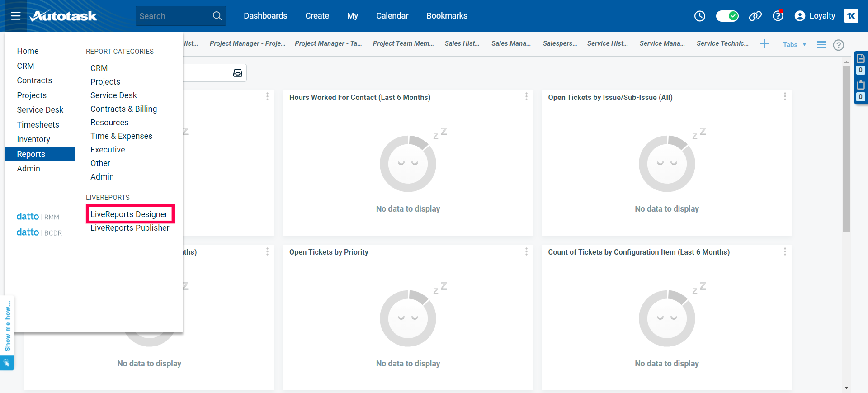
Task: Open the help question mark with notification
Action: [778, 16]
